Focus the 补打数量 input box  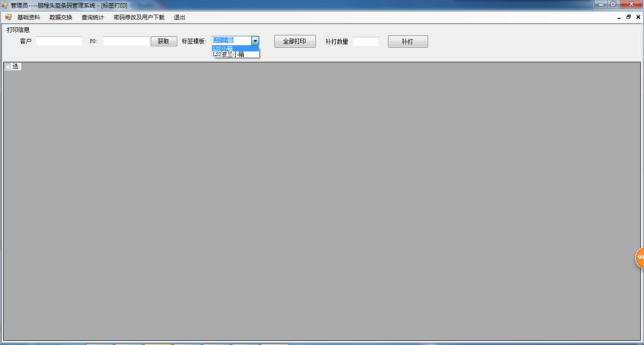coord(365,42)
